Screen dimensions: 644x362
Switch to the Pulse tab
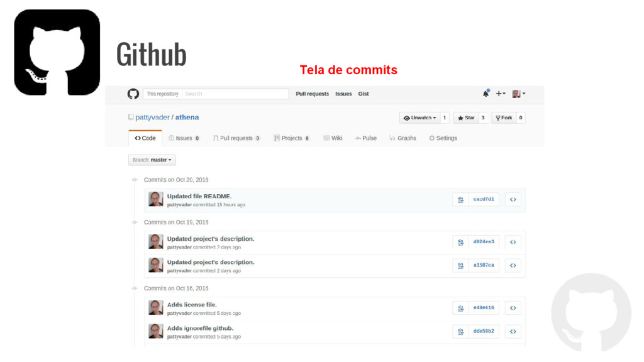click(366, 138)
